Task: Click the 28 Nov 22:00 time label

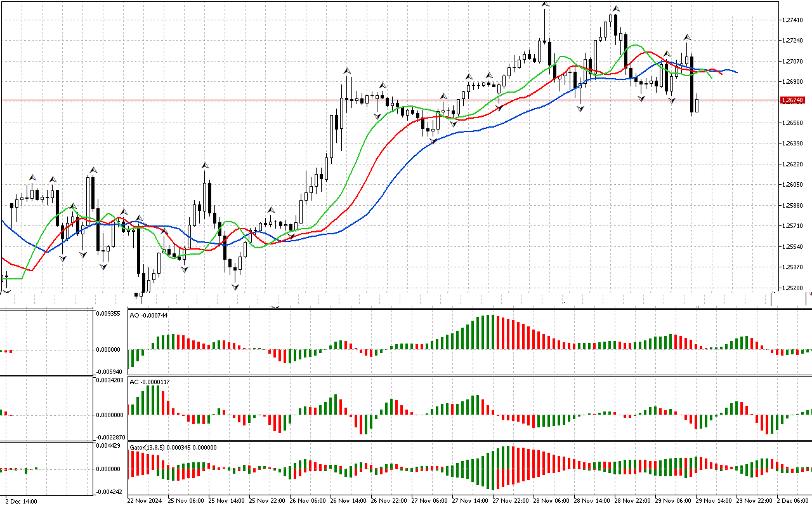Action: (634, 500)
